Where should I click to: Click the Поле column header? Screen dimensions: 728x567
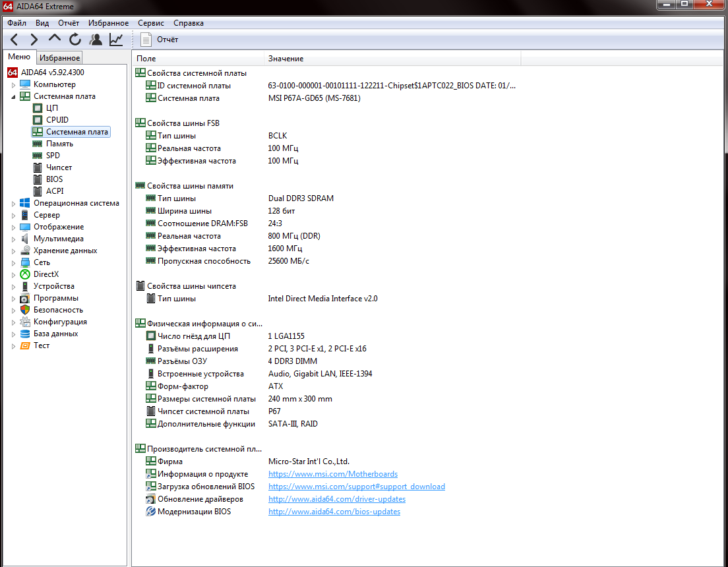(x=198, y=59)
